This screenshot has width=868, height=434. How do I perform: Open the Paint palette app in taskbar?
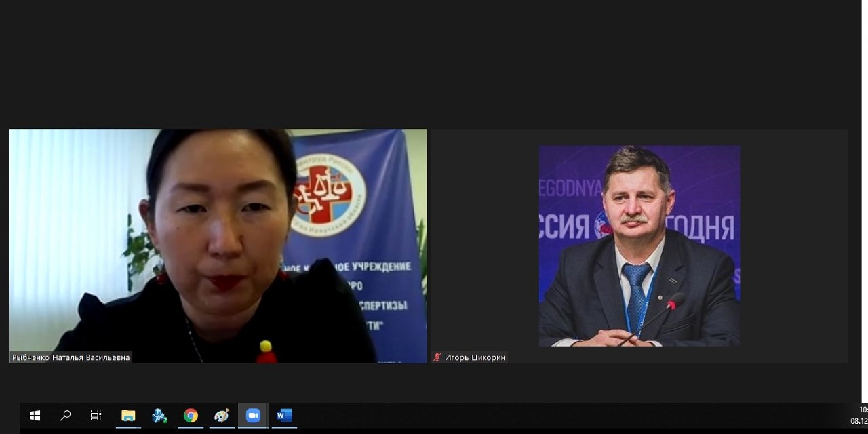point(222,416)
